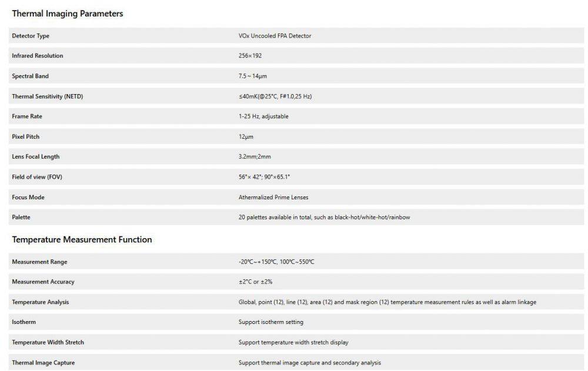The height and width of the screenshot is (371, 588).
Task: Click the Temperature Analysis label
Action: 41,302
